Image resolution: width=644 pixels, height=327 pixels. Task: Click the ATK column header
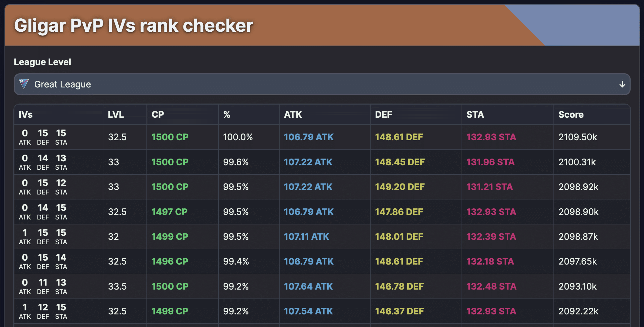click(293, 115)
